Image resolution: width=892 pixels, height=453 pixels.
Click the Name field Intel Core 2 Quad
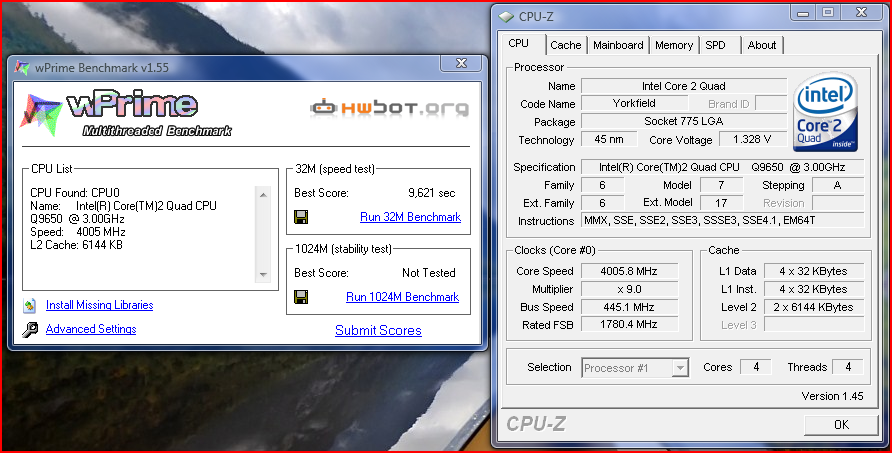683,87
